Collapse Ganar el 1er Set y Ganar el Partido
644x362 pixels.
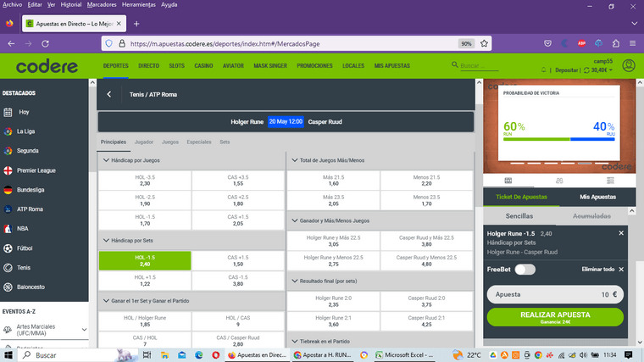106,301
